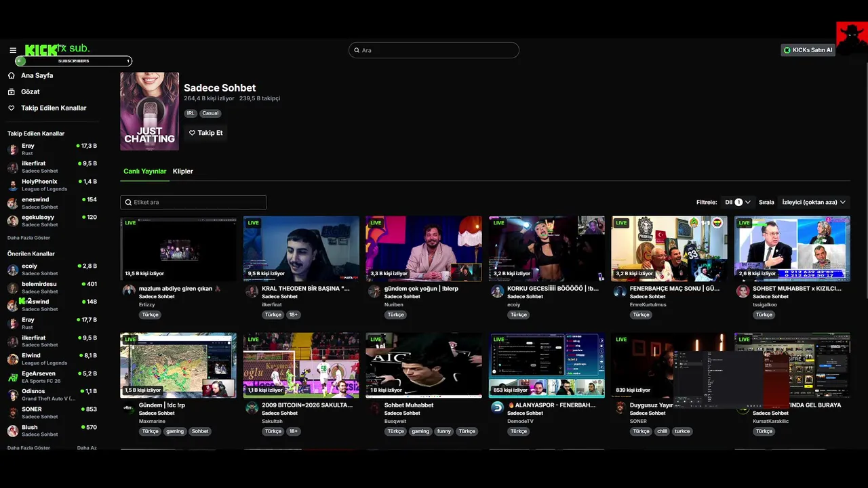Viewport: 868px width, 488px height.
Task: Open KORKU GECESİ stream thumbnail
Action: click(x=547, y=249)
